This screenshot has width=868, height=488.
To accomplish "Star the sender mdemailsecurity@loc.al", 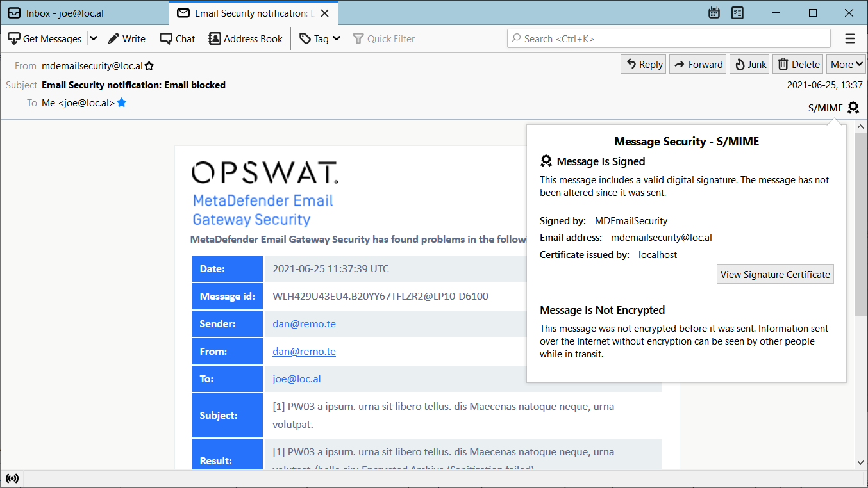I will (149, 65).
